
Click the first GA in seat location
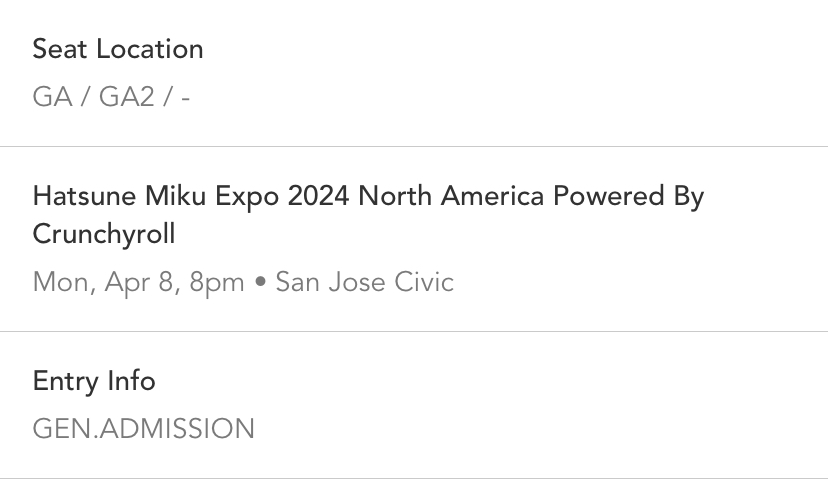click(52, 99)
